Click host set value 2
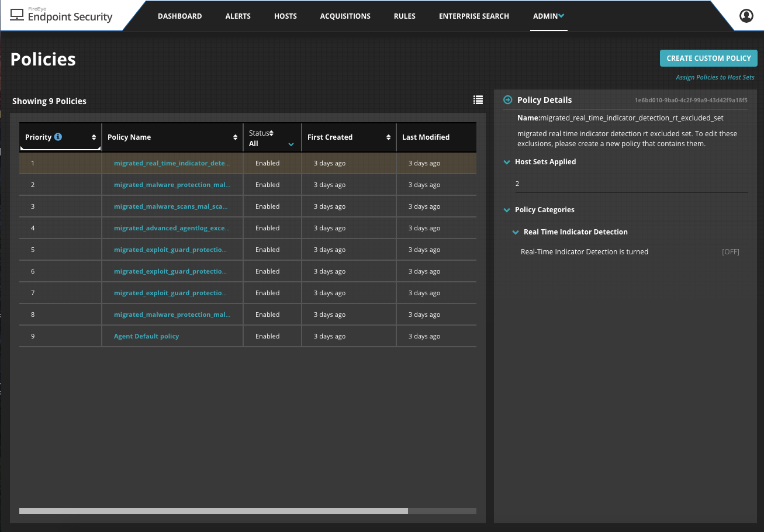The height and width of the screenshot is (532, 764). pyautogui.click(x=517, y=184)
